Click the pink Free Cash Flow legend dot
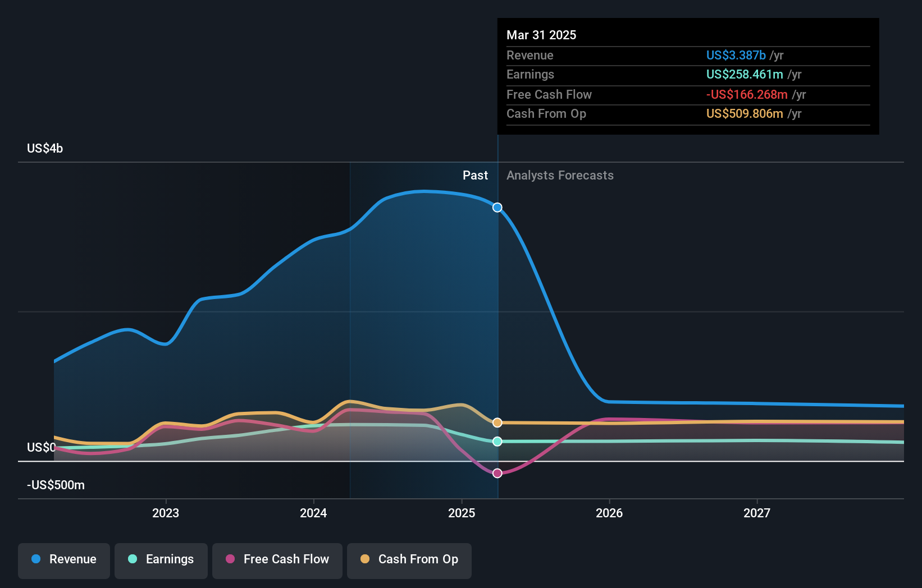Image resolution: width=922 pixels, height=588 pixels. [x=230, y=559]
